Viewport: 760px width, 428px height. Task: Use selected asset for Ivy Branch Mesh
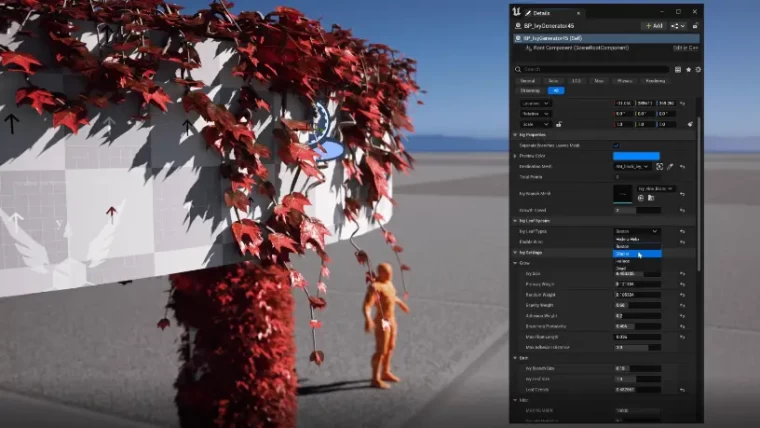pyautogui.click(x=641, y=198)
